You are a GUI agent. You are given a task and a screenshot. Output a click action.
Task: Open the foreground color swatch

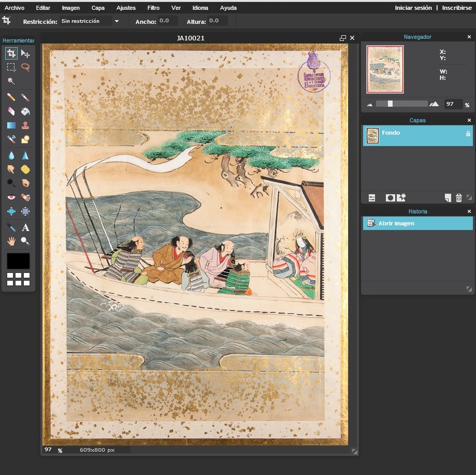(18, 261)
